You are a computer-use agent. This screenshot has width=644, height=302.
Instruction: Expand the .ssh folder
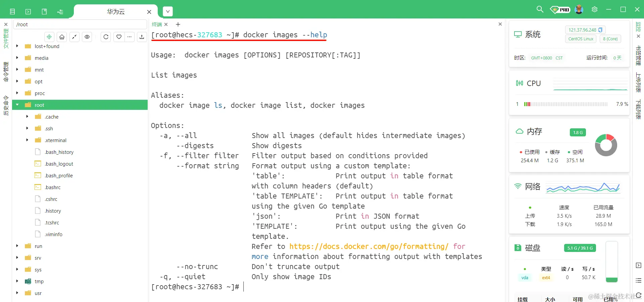point(27,129)
